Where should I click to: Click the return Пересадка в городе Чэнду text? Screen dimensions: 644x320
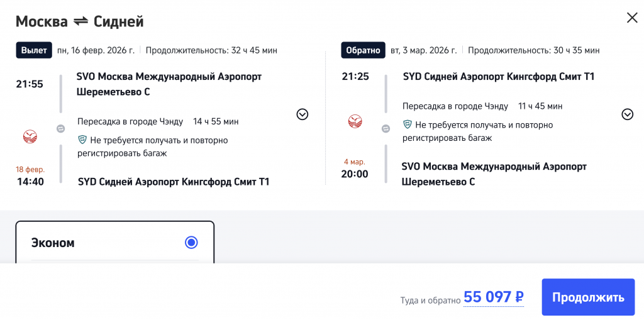tap(455, 106)
